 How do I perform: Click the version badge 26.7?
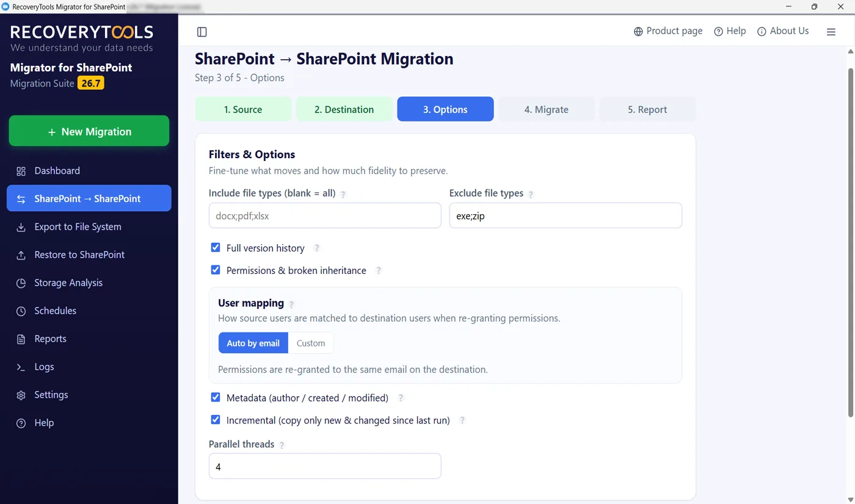(91, 83)
